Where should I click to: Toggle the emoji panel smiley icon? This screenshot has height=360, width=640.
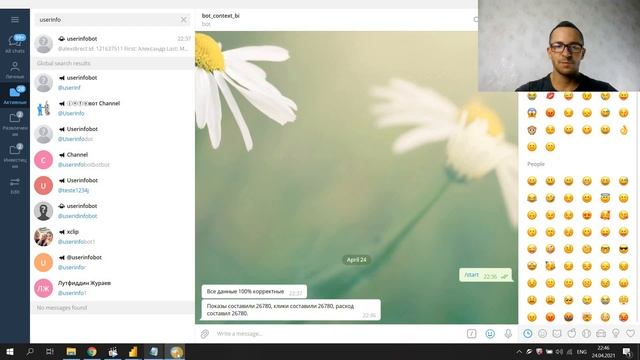click(x=490, y=334)
